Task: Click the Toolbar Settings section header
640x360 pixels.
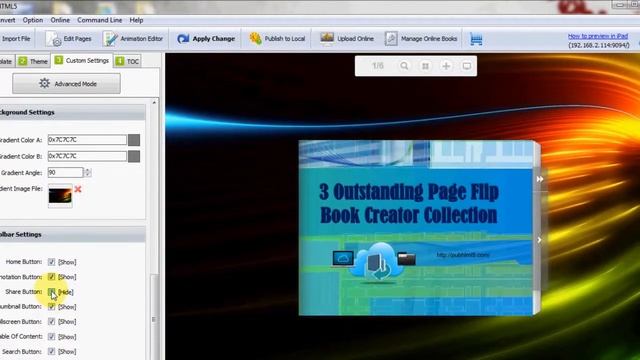Action: (73, 235)
